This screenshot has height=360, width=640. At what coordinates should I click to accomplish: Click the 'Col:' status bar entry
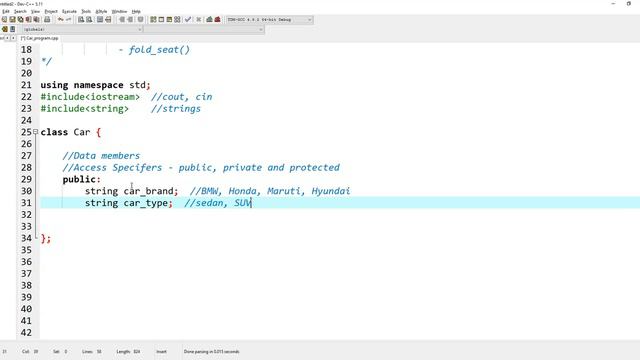point(30,351)
